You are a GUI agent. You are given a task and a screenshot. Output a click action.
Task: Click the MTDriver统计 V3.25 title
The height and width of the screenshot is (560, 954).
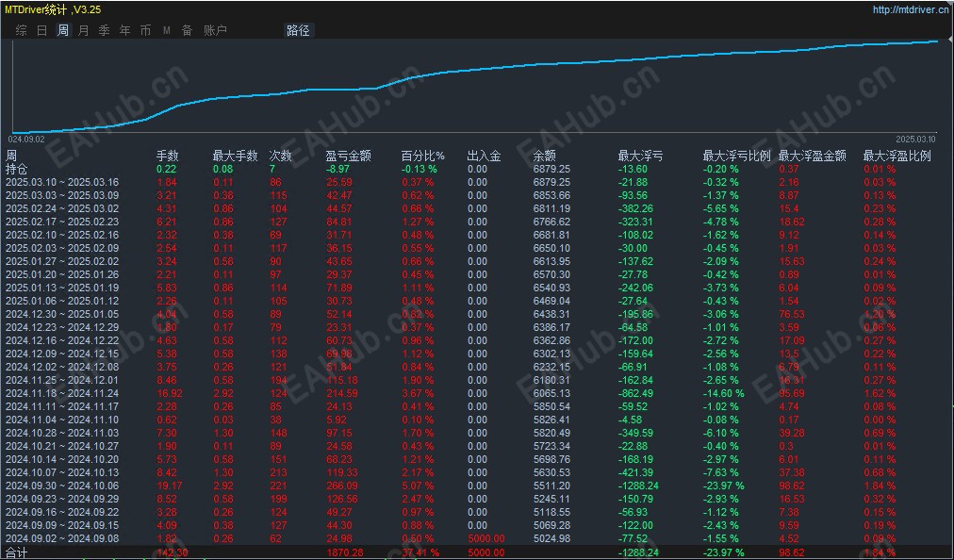(53, 9)
